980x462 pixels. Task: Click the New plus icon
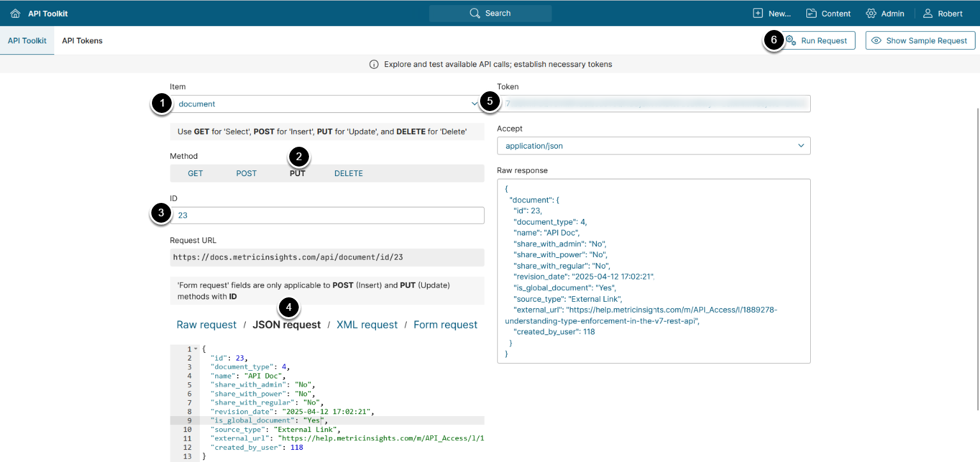click(x=758, y=13)
